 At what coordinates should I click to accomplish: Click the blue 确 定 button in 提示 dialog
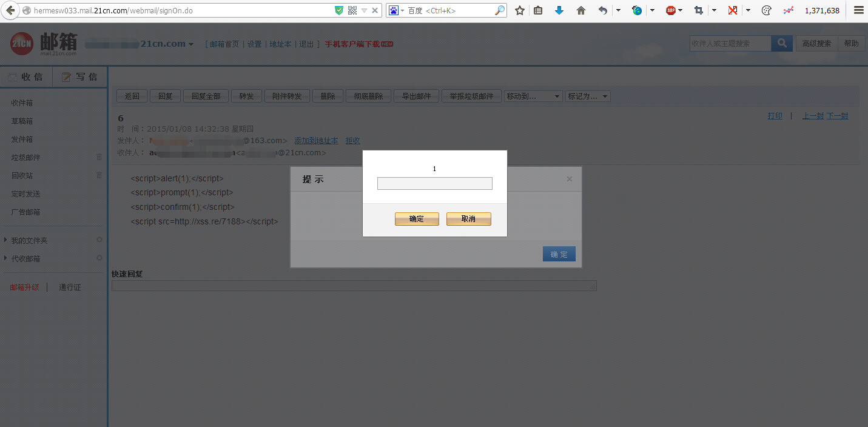pyautogui.click(x=559, y=254)
